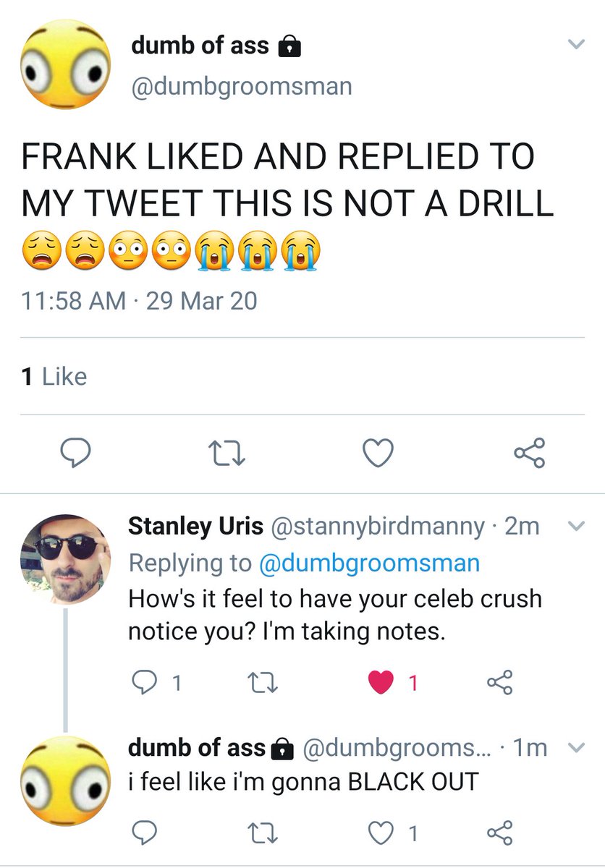Open Stanley Uris display name
Screen dimensions: 605x868
[x=195, y=527]
